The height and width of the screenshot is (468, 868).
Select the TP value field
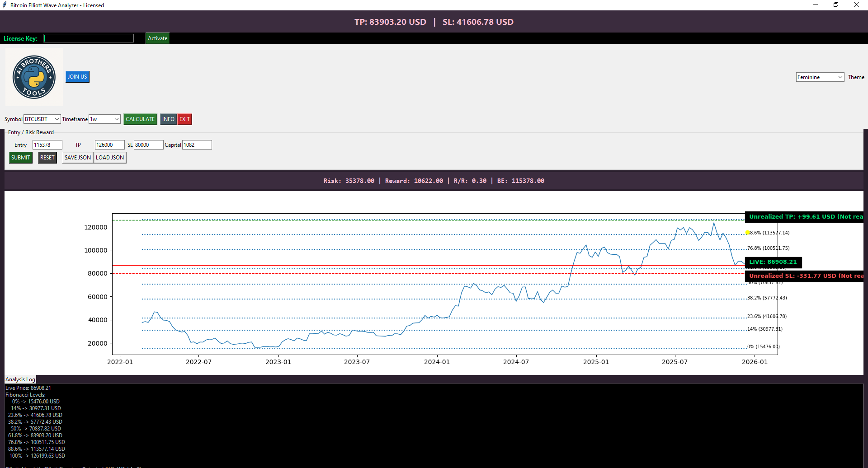(109, 145)
